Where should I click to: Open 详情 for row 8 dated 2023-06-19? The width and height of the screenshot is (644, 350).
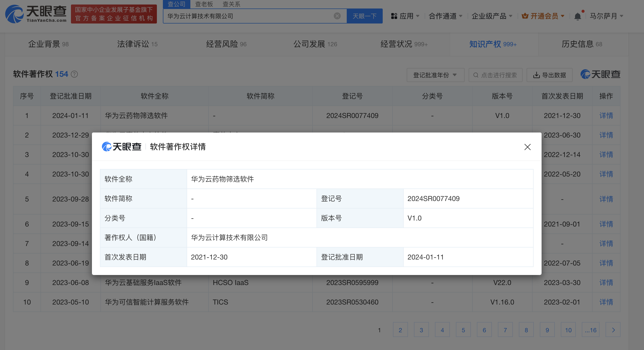point(606,263)
